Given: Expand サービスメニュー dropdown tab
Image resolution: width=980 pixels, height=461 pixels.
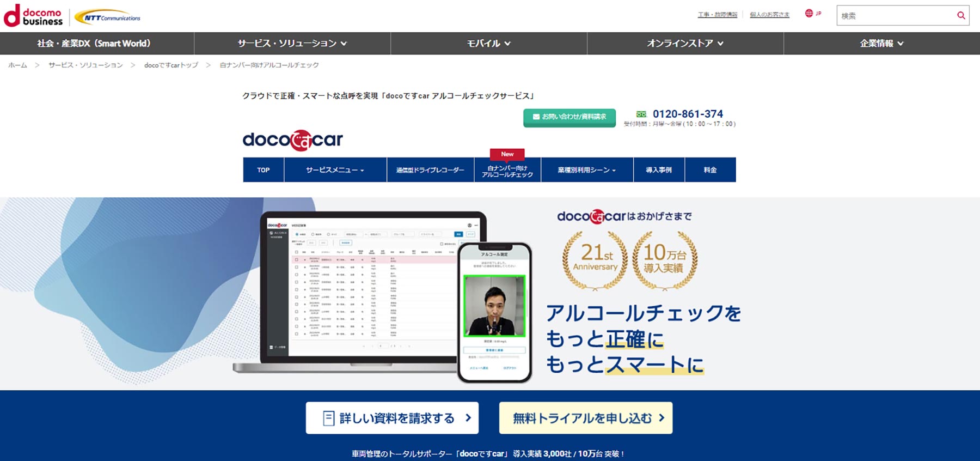Looking at the screenshot, I should tap(335, 170).
